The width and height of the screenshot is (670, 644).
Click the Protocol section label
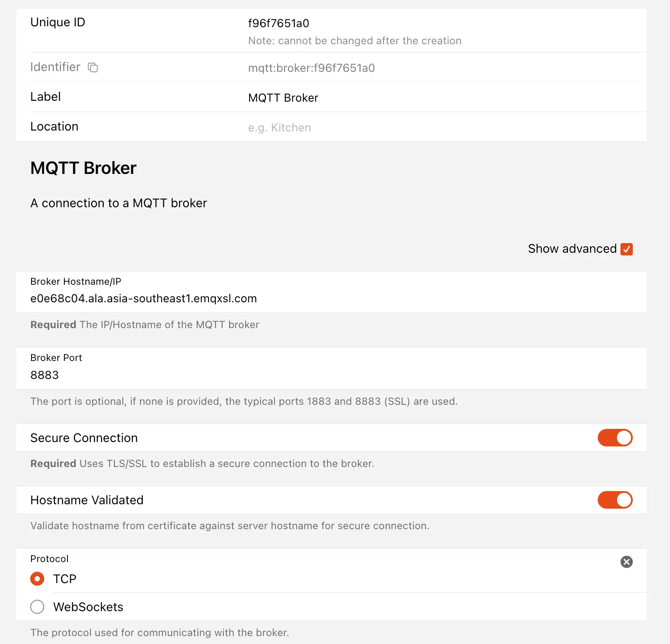point(49,559)
